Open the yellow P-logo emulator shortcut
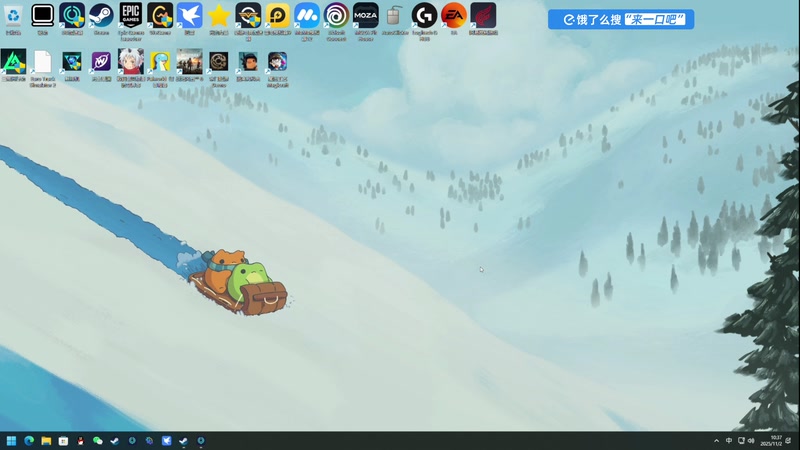Screen dimensions: 800x450 tap(278, 19)
